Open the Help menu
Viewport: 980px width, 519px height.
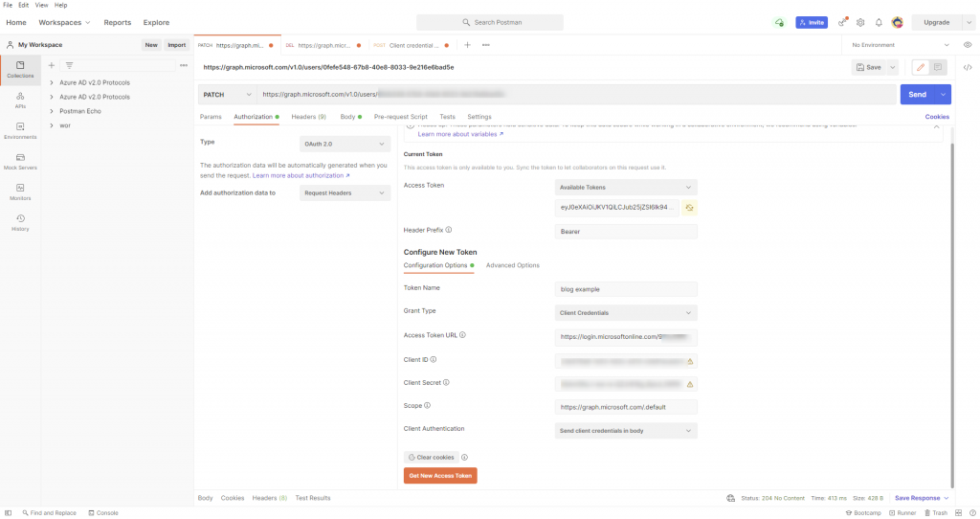60,5
